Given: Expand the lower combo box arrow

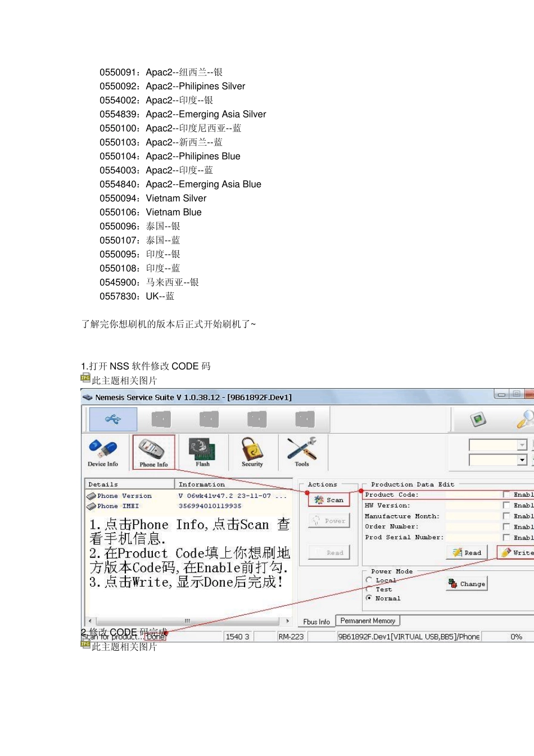Looking at the screenshot, I should (x=522, y=460).
